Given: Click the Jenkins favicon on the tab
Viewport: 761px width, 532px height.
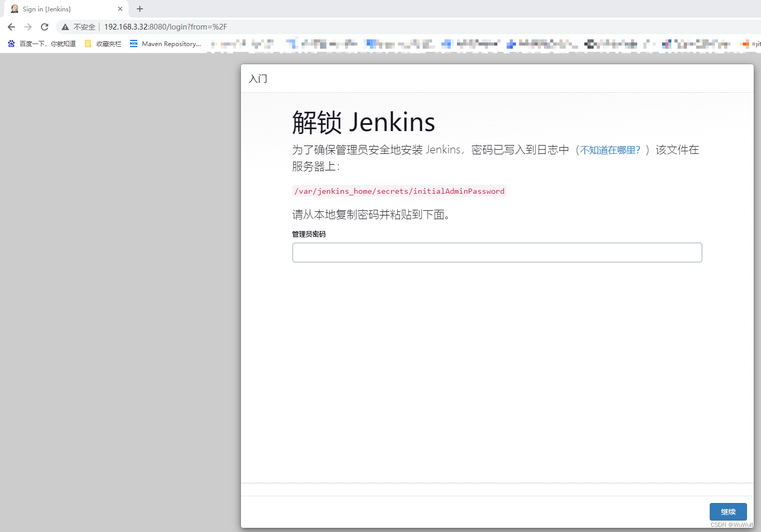Looking at the screenshot, I should [x=15, y=9].
